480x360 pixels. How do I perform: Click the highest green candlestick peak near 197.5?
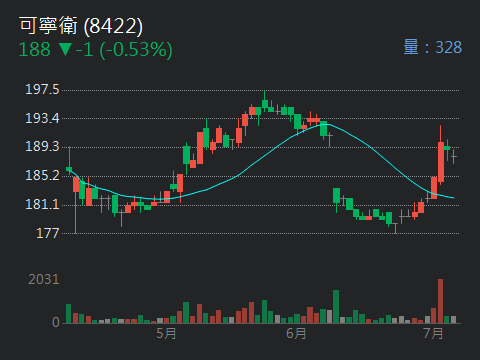tap(265, 103)
